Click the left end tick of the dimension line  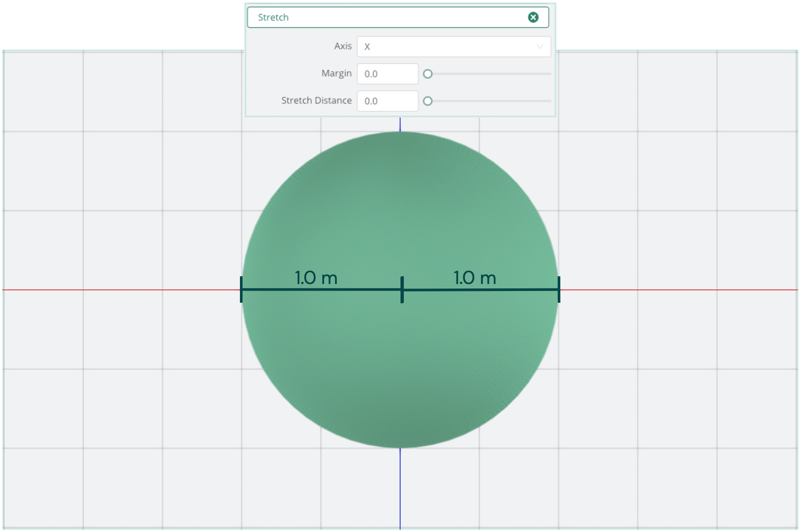pyautogui.click(x=241, y=290)
